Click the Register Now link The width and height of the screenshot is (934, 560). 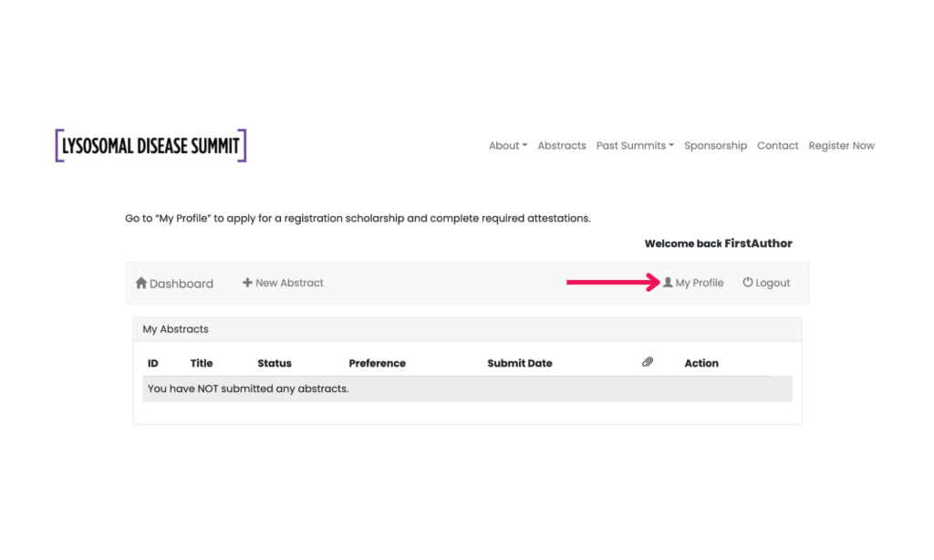[x=841, y=146]
